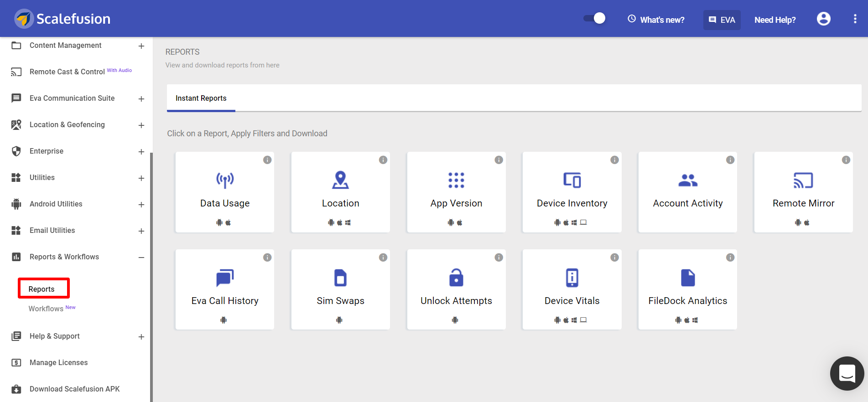The image size is (868, 402).
Task: Expand Email Utilities section
Action: tap(141, 231)
